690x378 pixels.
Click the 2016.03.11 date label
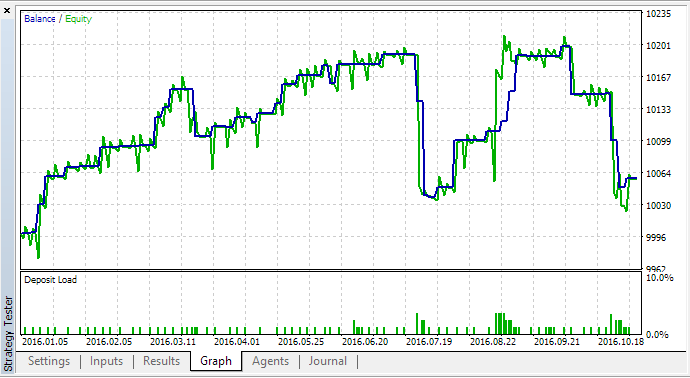point(172,342)
